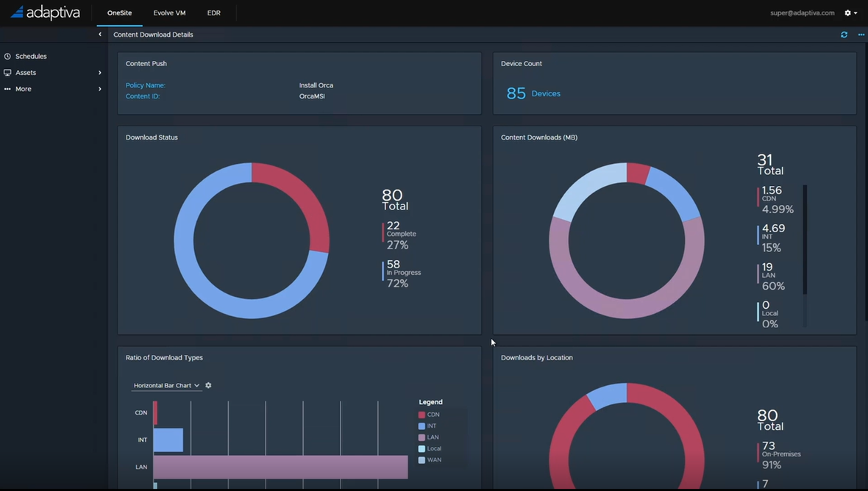The image size is (868, 491).
Task: Open the Horizontal Bar Chart type dropdown
Action: pos(166,384)
